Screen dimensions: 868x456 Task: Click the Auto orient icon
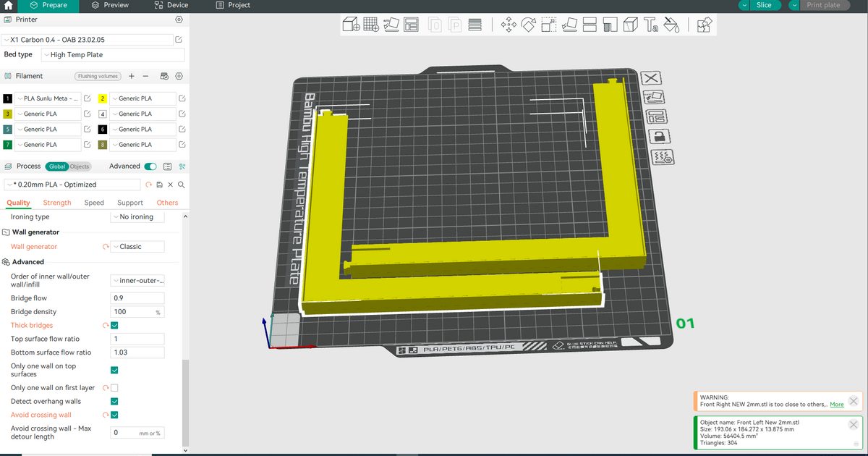390,24
